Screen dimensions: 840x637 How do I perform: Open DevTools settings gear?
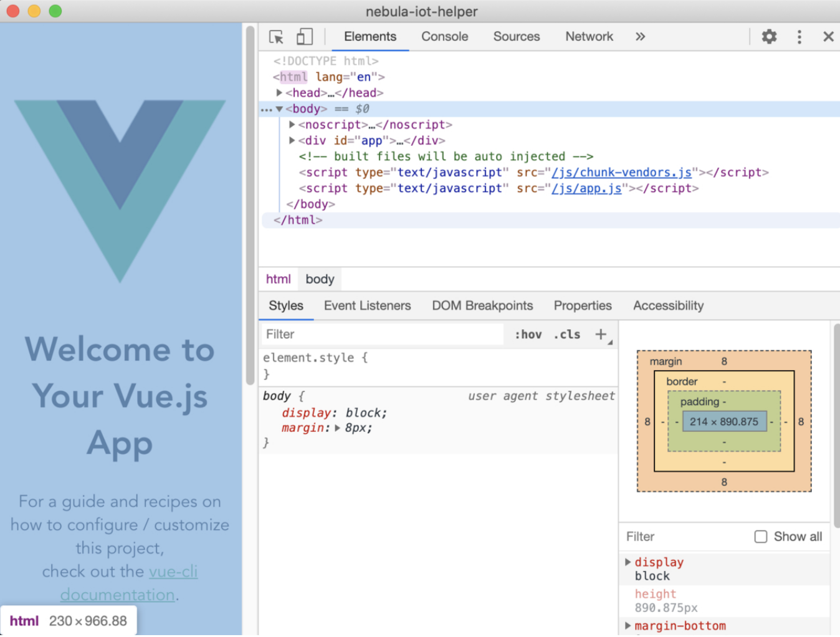click(x=769, y=37)
